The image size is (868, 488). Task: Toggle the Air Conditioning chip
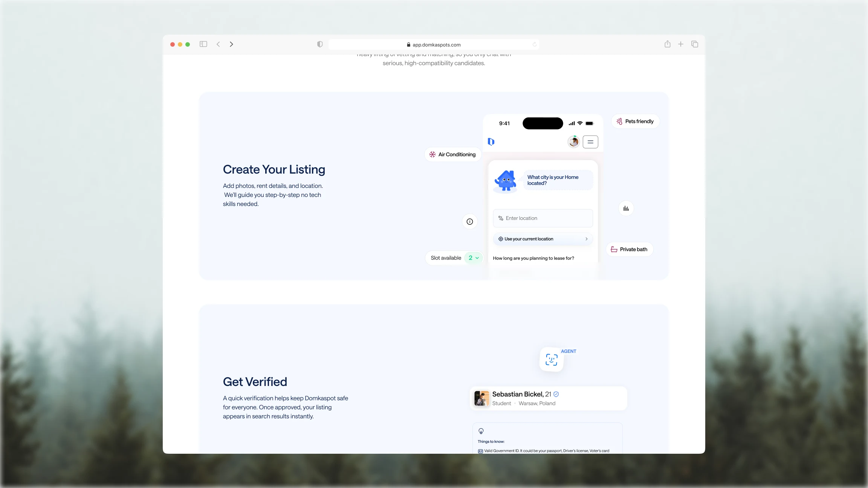click(x=452, y=154)
